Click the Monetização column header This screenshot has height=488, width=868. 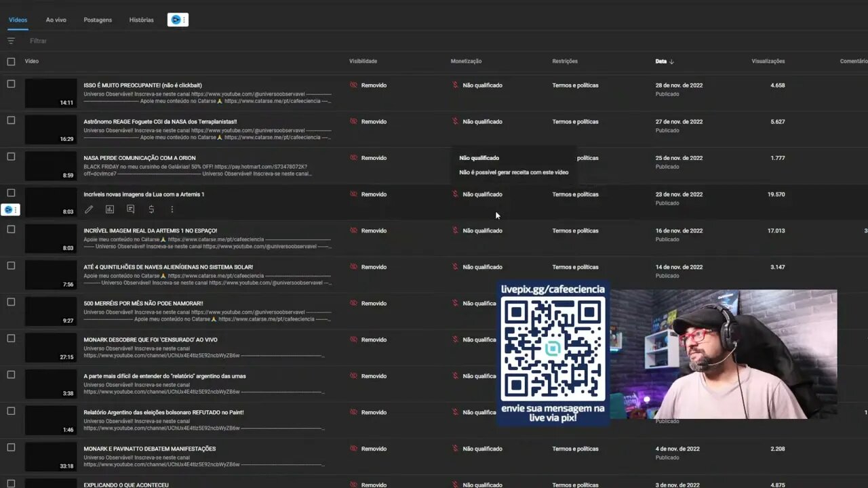coord(467,61)
